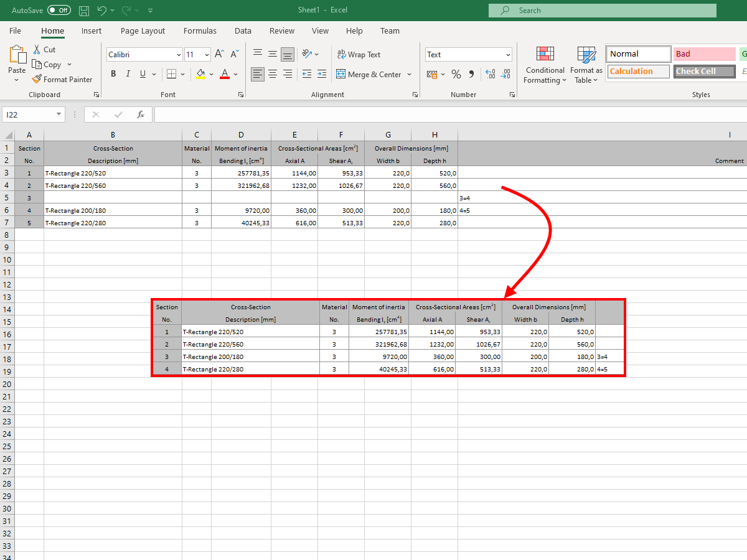Open the Font dialog launcher
This screenshot has width=747, height=560.
(x=240, y=95)
